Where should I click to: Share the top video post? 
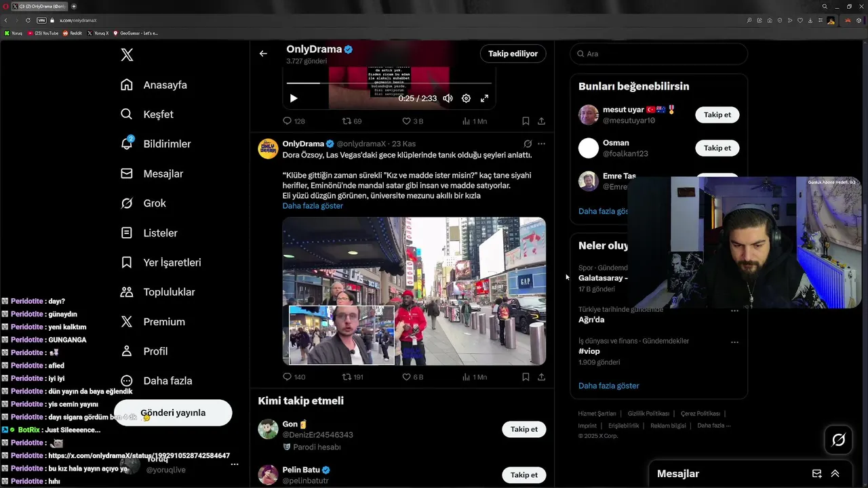pyautogui.click(x=541, y=121)
